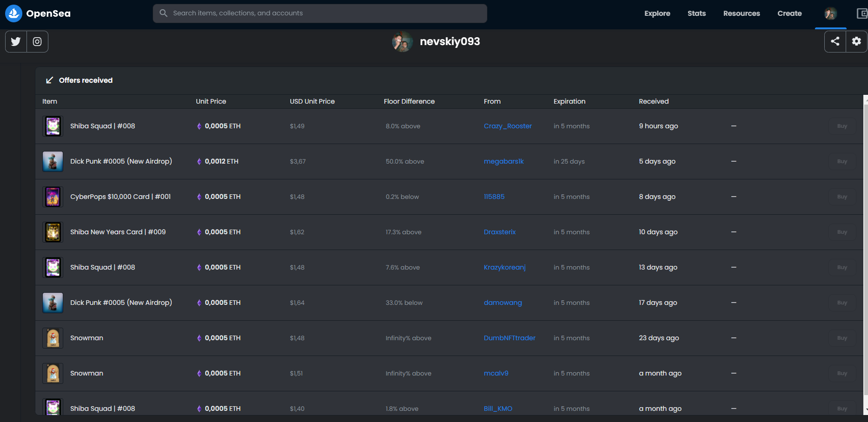Visit Krazykoreanj's profile
Viewport: 868px width, 422px height.
[x=505, y=267]
